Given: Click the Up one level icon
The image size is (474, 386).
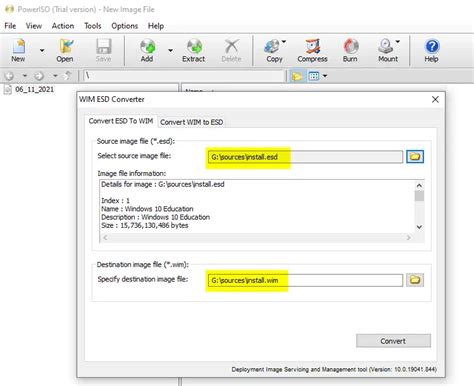Looking at the screenshot, I should click(68, 76).
